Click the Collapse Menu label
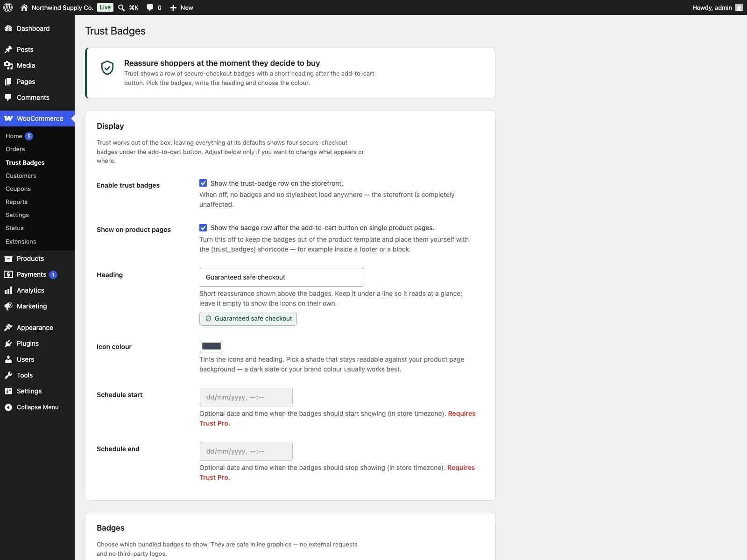This screenshot has height=560, width=747. coord(38,407)
